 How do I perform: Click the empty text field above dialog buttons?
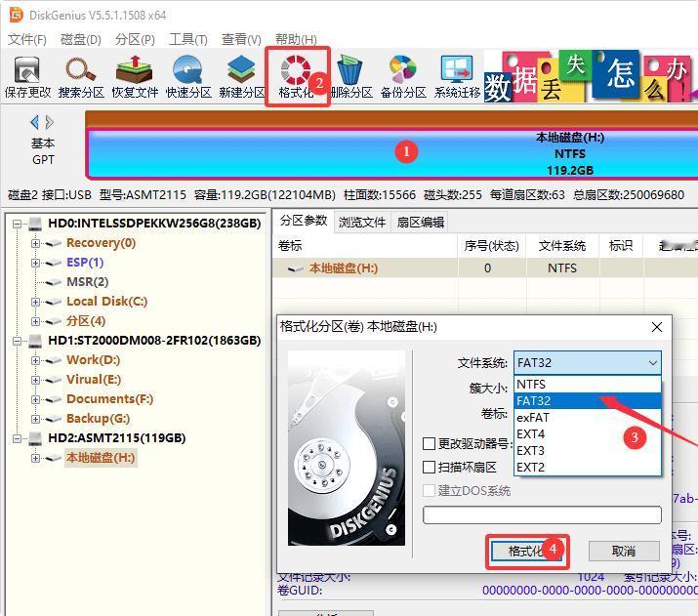click(542, 515)
